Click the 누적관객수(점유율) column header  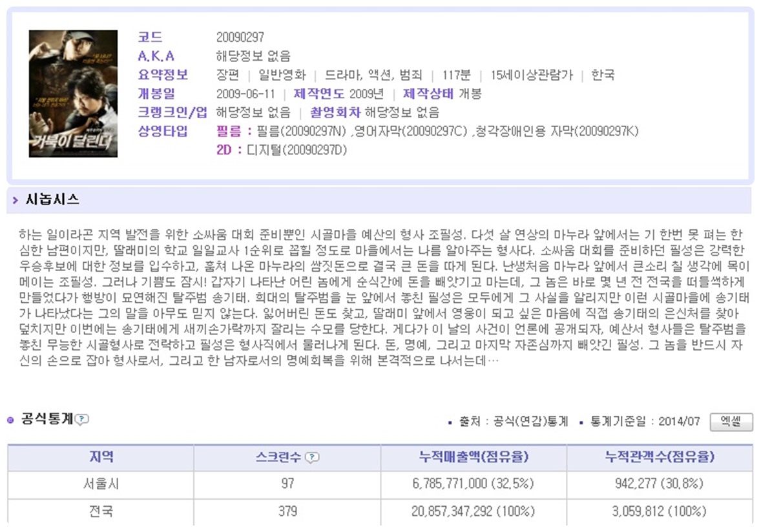[x=659, y=457]
